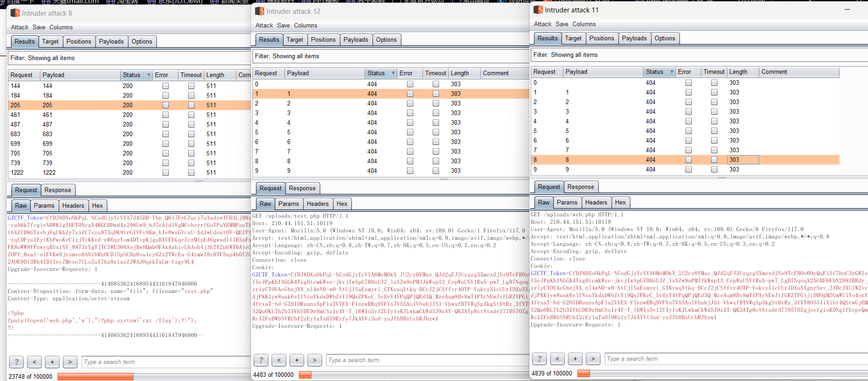The image size is (868, 381).
Task: Click next match arrow in Intruder attack 11
Action: pyautogui.click(x=593, y=359)
